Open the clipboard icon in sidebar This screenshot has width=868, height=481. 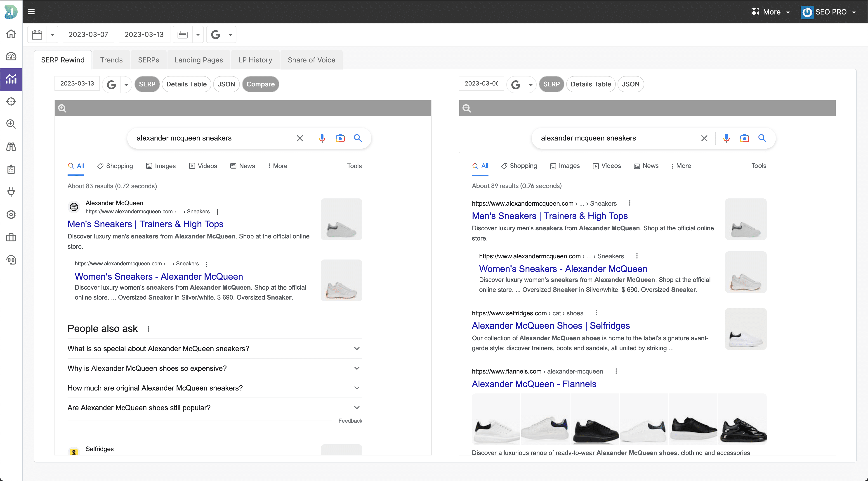11,169
